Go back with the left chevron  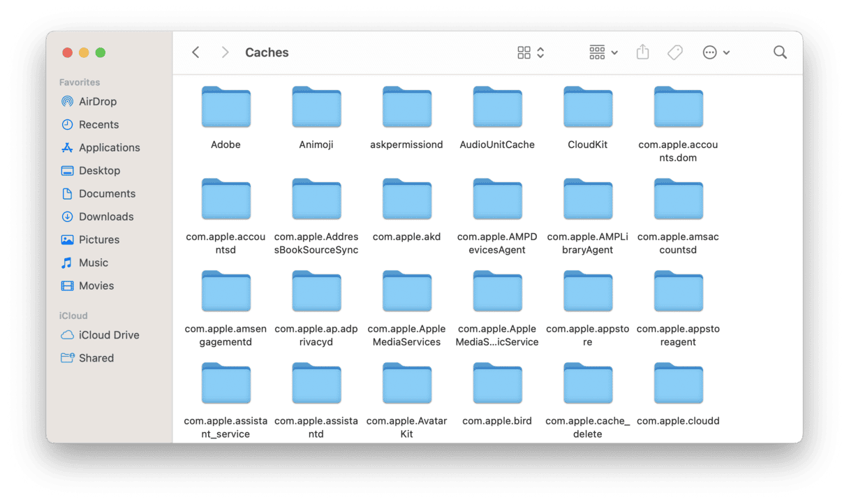[196, 52]
